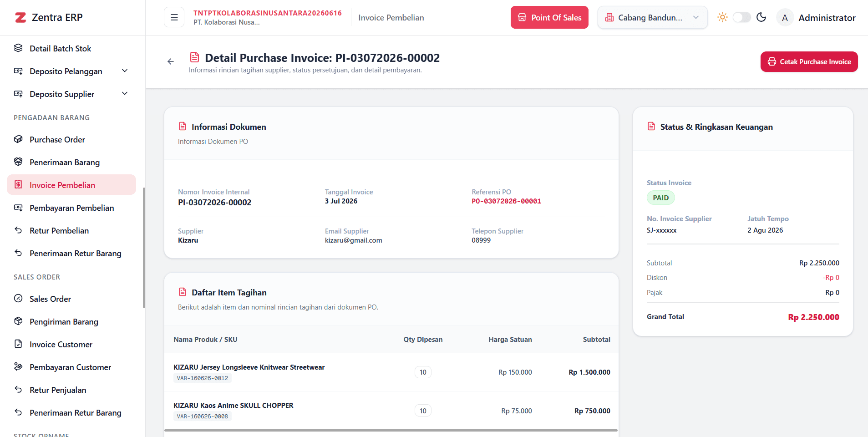Click the supplier invoice number SJ-xxxxxx
Screen dimensions: 868x437
(x=662, y=230)
